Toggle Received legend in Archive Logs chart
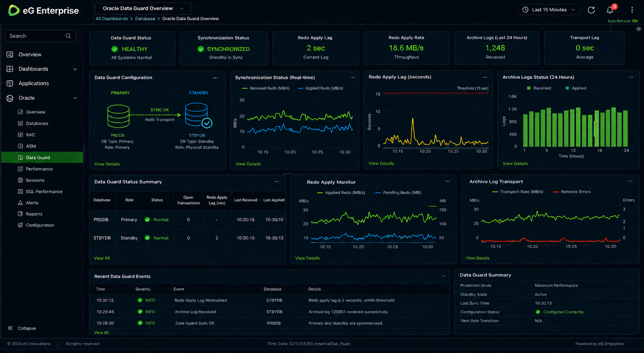This screenshot has height=353, width=644. point(539,88)
